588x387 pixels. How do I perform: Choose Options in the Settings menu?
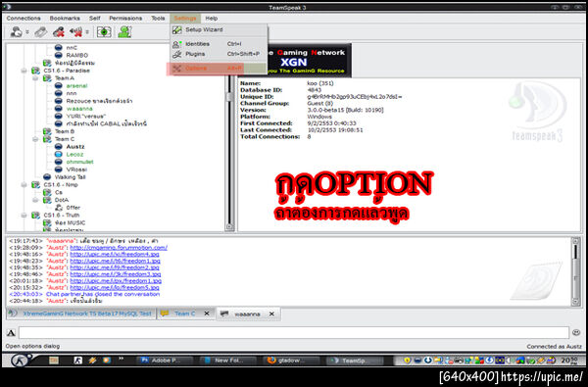coord(219,69)
